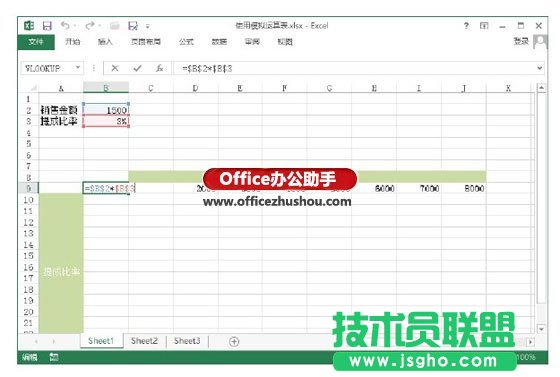Open the 文件 File tab

pyautogui.click(x=36, y=42)
